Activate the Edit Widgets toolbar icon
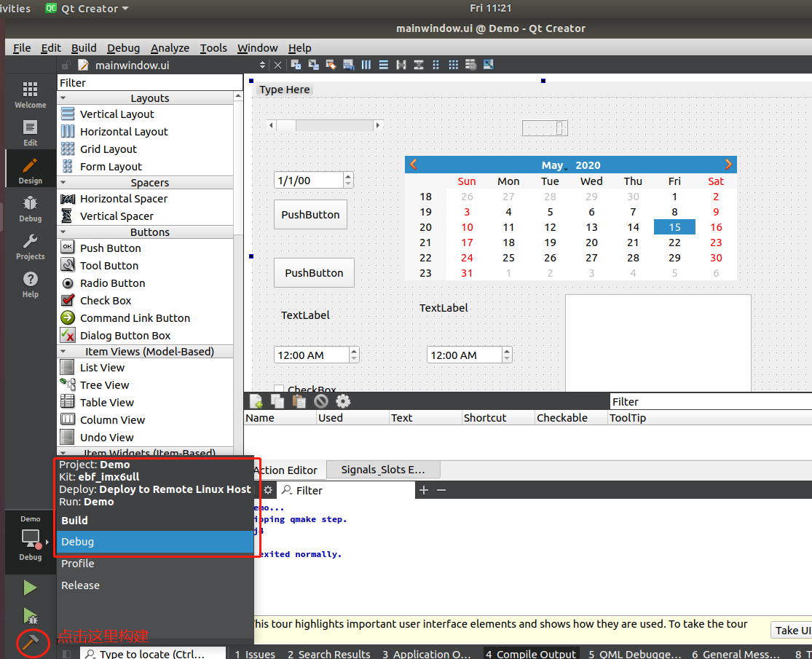 coord(296,65)
